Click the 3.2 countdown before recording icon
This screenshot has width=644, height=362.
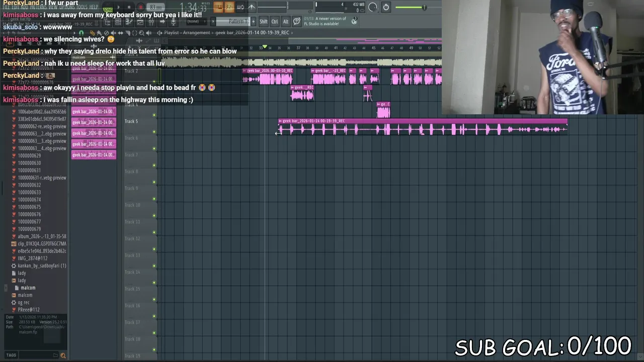[x=229, y=7]
